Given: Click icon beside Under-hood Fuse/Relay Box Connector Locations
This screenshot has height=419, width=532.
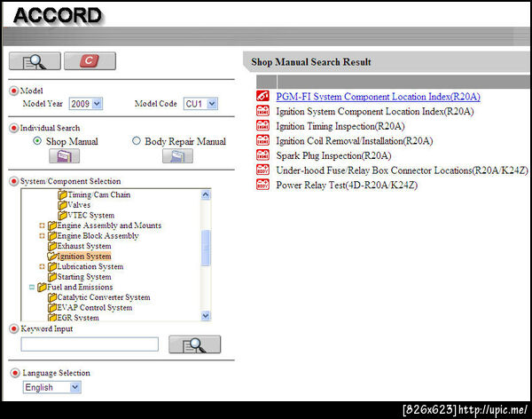Looking at the screenshot, I should coord(262,170).
